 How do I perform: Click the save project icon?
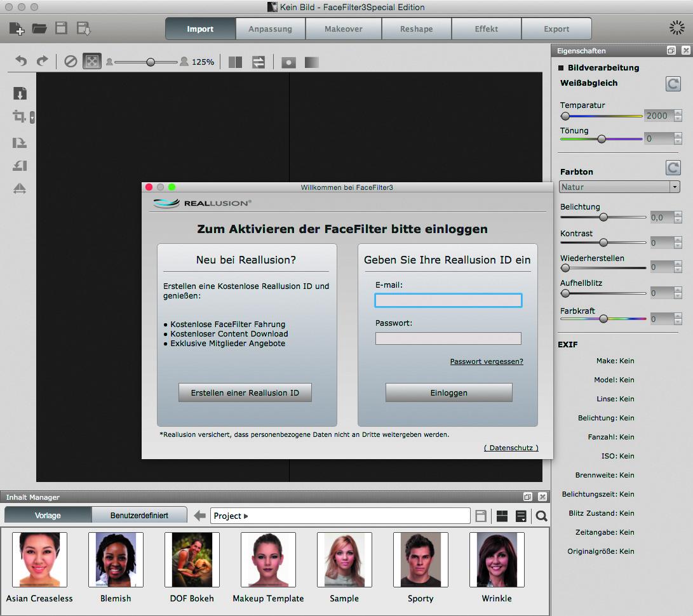pos(61,29)
